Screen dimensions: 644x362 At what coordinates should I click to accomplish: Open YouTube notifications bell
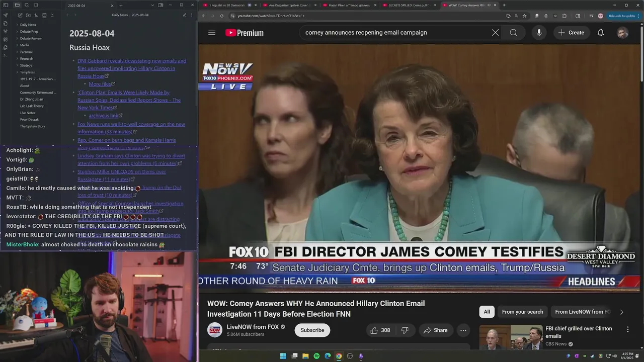pos(600,33)
